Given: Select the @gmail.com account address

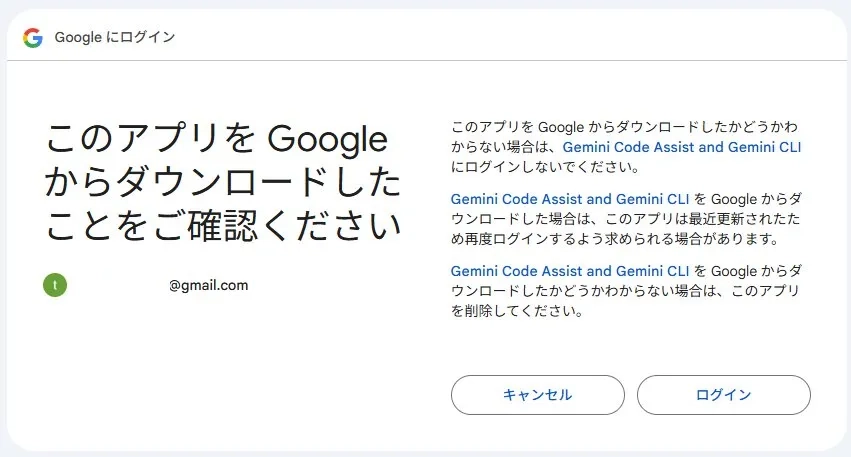Looking at the screenshot, I should (x=208, y=285).
